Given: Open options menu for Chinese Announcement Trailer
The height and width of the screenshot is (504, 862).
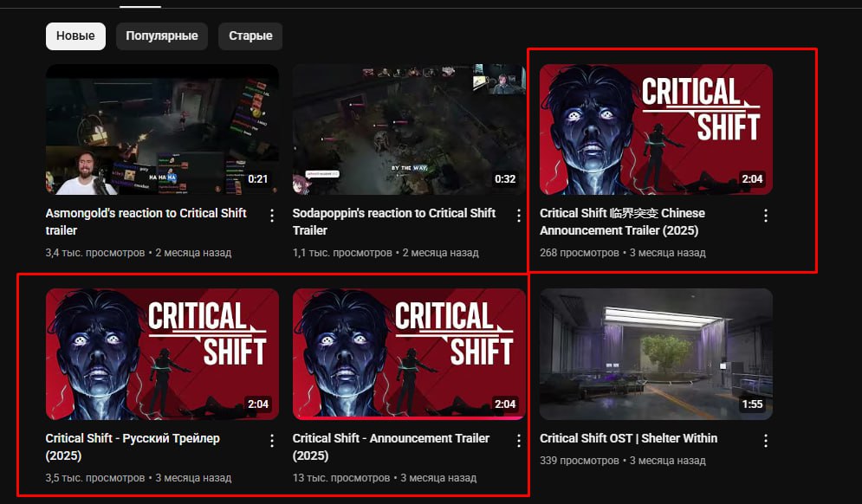Looking at the screenshot, I should pos(765,216).
